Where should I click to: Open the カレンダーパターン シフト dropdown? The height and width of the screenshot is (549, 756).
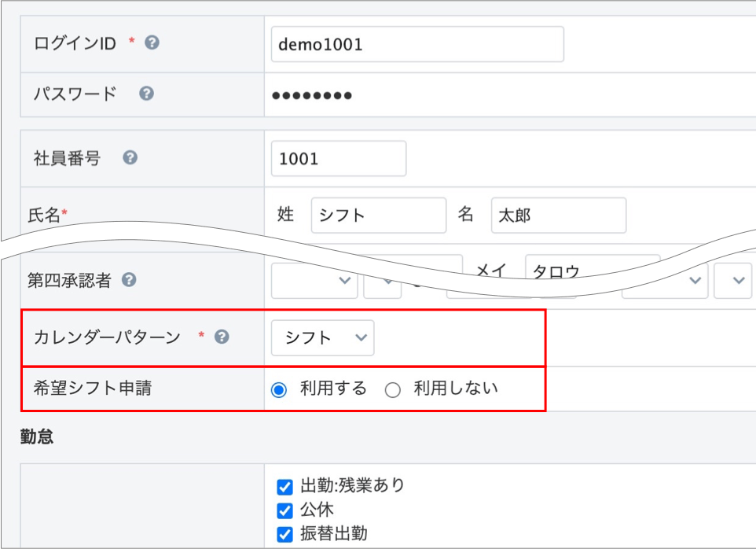click(323, 337)
